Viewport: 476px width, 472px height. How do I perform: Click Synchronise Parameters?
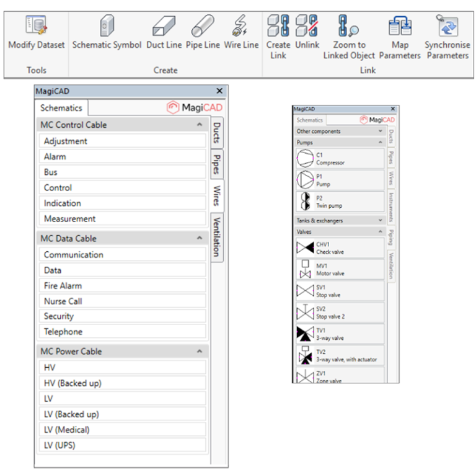(x=447, y=37)
